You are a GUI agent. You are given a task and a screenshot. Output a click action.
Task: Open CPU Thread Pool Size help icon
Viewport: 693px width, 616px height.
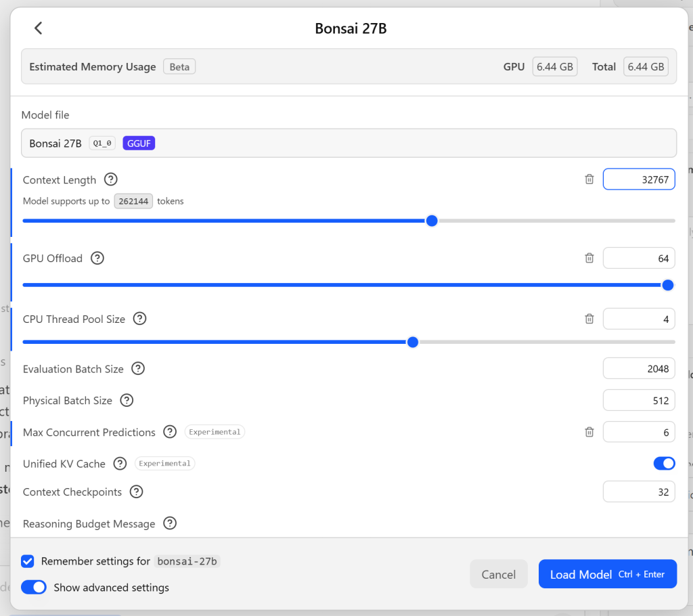coord(139,318)
